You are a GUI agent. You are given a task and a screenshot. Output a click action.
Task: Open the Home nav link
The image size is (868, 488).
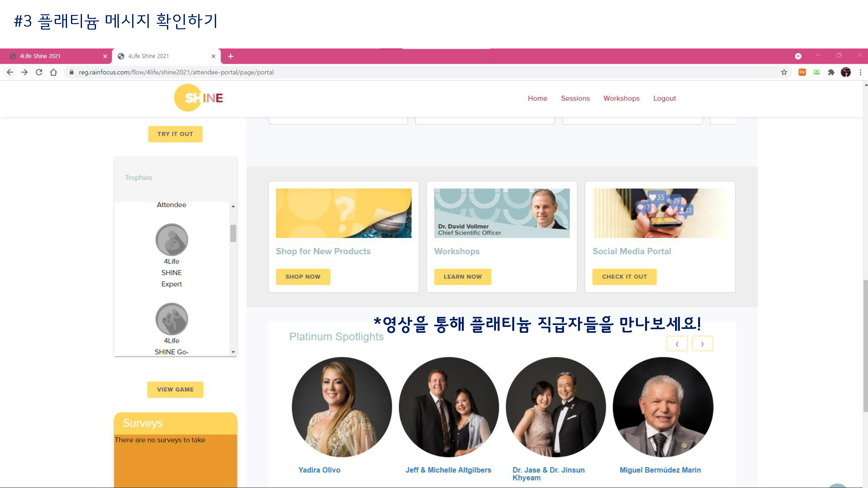point(537,98)
